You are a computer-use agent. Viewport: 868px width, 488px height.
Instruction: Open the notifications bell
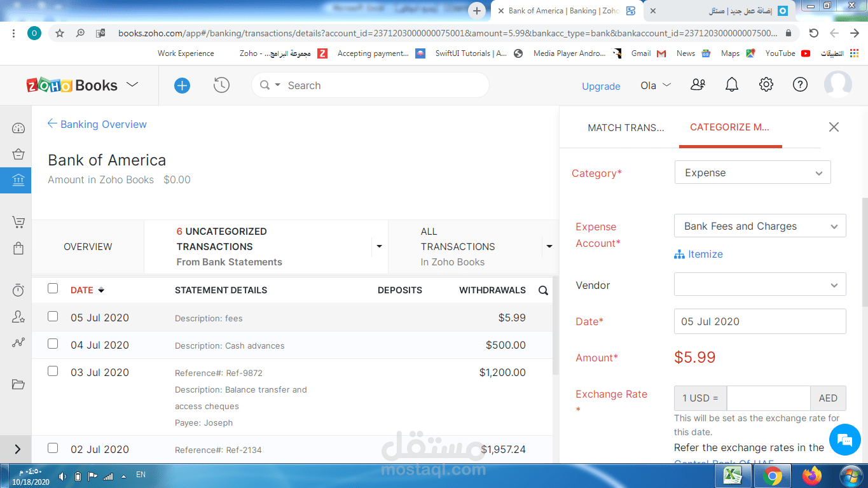(732, 85)
